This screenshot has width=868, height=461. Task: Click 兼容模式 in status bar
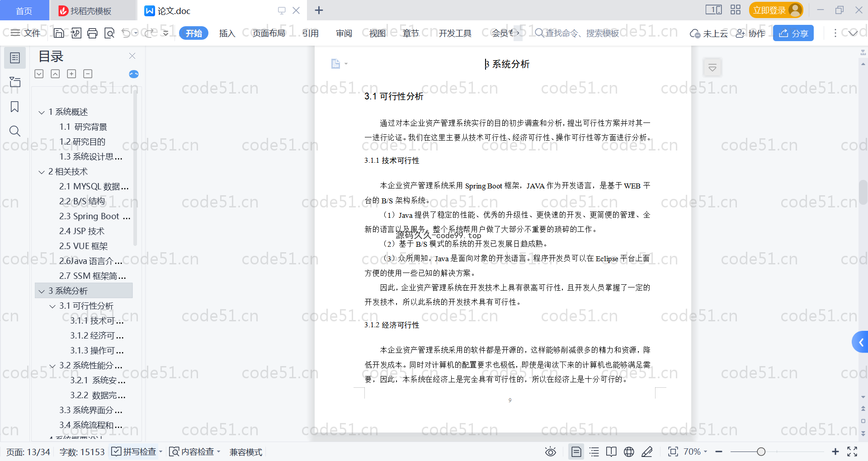click(x=245, y=452)
